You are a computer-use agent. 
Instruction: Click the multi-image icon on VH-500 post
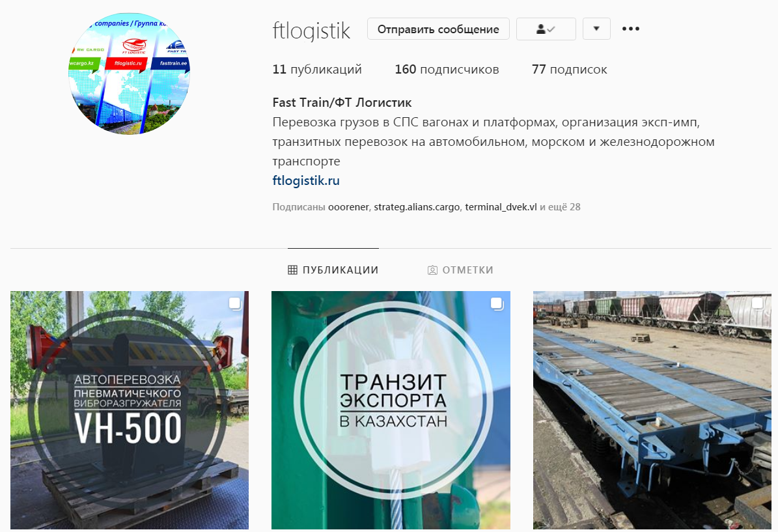click(235, 303)
